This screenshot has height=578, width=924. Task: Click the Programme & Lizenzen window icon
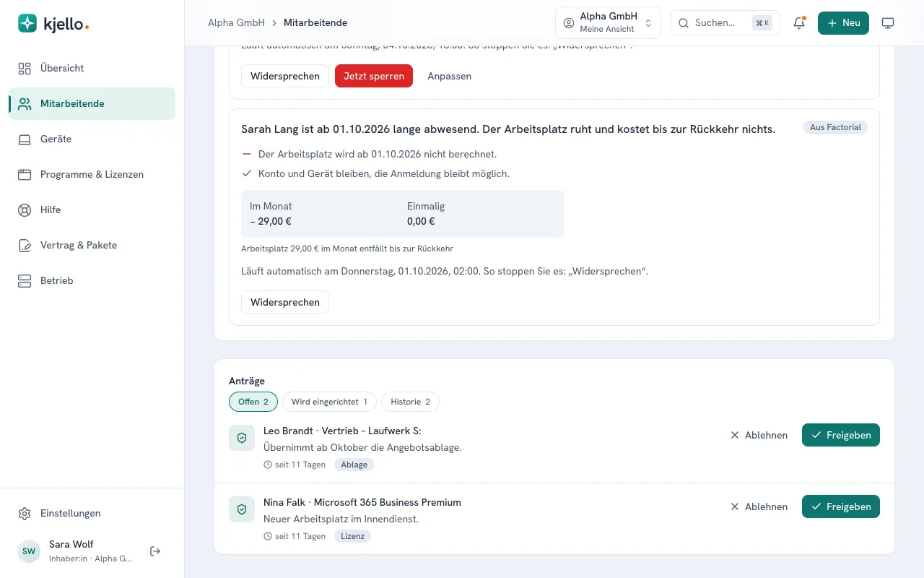[x=25, y=175]
